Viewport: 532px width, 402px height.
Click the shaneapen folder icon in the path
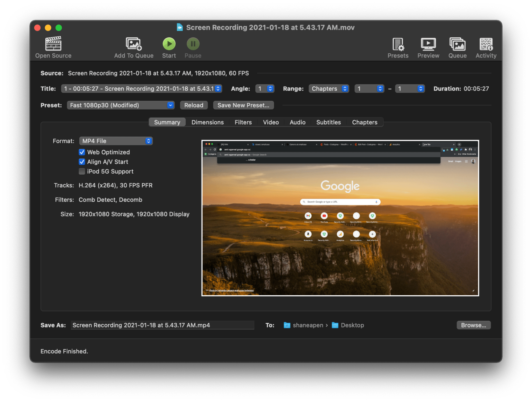287,325
